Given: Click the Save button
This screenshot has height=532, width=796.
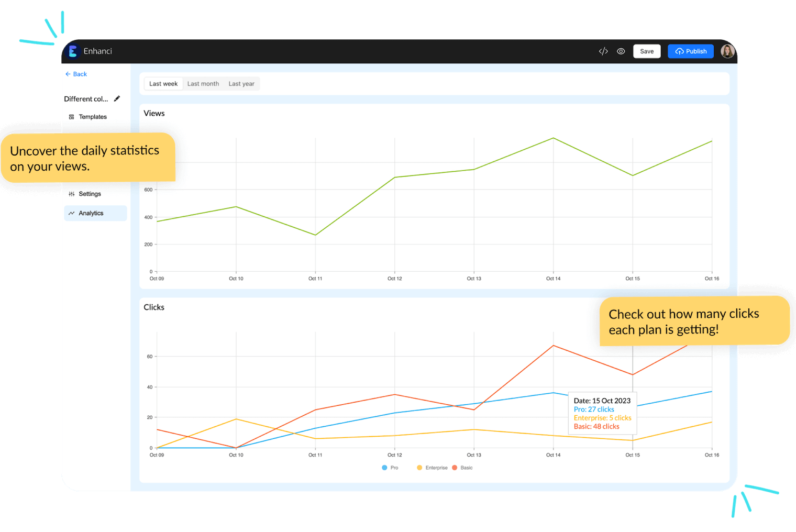Looking at the screenshot, I should (x=647, y=51).
